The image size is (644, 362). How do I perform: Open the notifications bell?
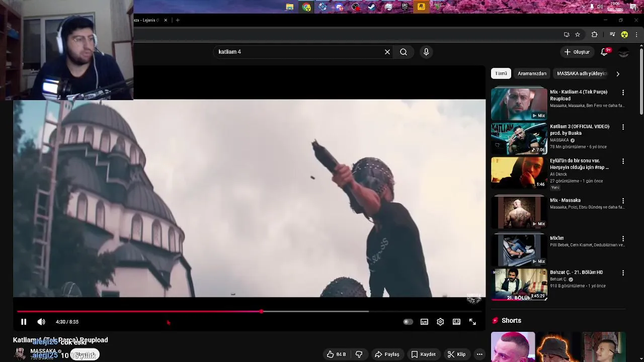[605, 52]
